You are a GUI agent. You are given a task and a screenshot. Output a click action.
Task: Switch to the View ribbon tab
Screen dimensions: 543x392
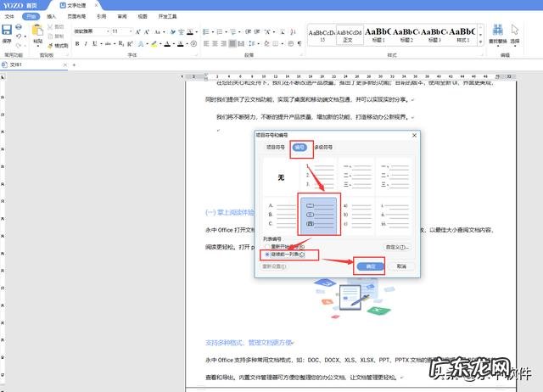pyautogui.click(x=143, y=17)
